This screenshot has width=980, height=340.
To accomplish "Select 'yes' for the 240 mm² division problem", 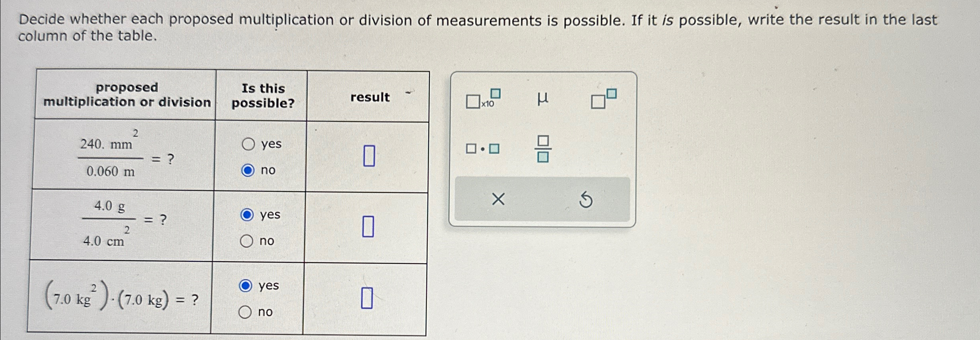I will click(248, 144).
